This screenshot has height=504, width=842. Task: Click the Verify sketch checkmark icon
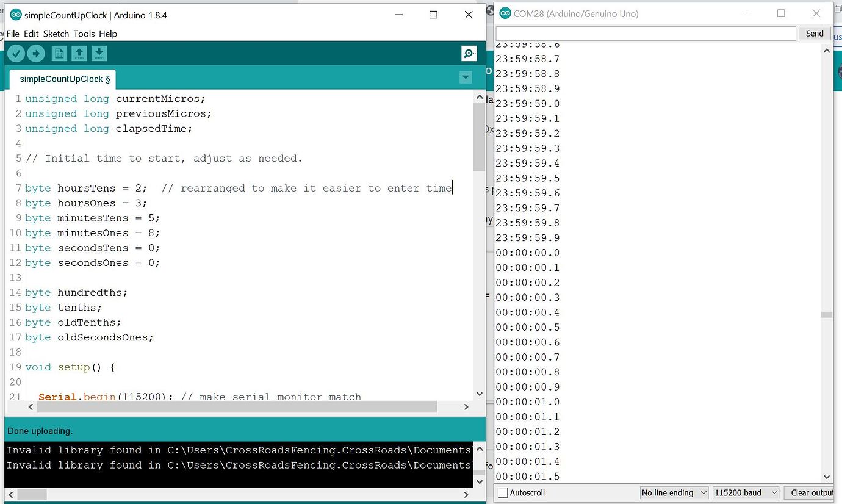16,53
